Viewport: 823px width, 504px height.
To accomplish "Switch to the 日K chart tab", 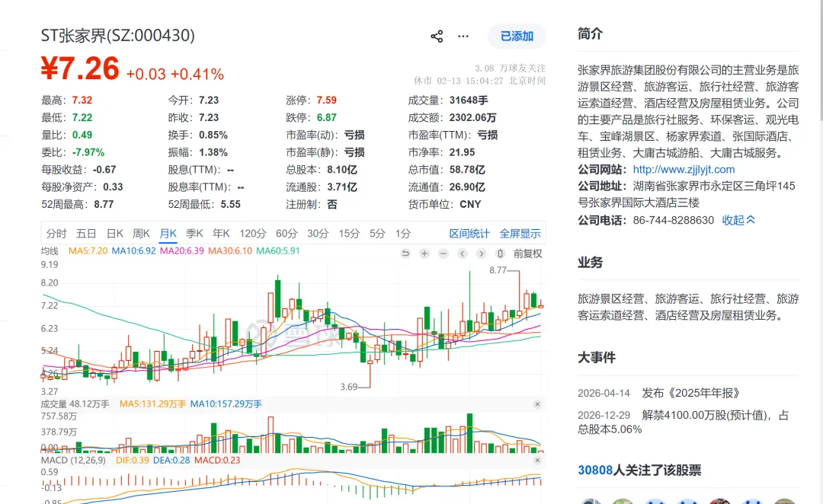I will 115,234.
